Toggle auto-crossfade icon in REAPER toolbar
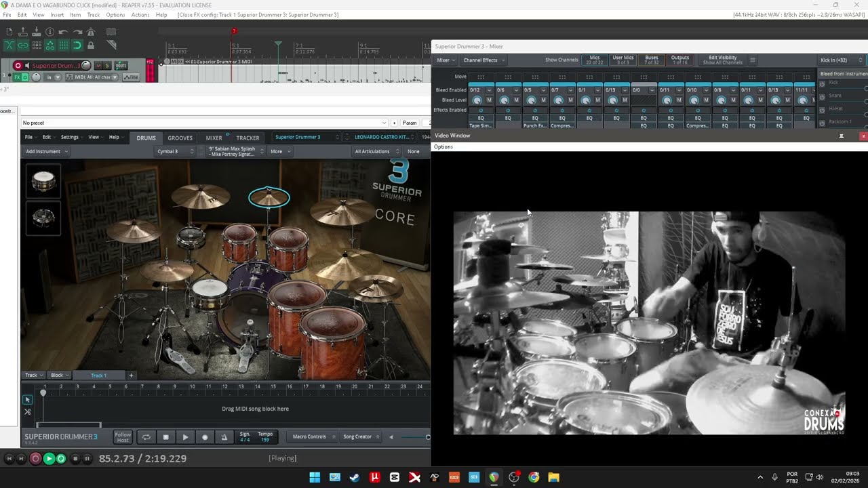This screenshot has width=868, height=488. (x=9, y=45)
